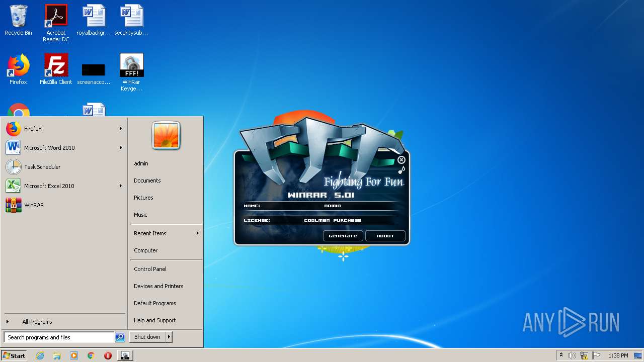
Task: Open the Acrobat Reader DC desktop shortcut
Action: pos(56,23)
